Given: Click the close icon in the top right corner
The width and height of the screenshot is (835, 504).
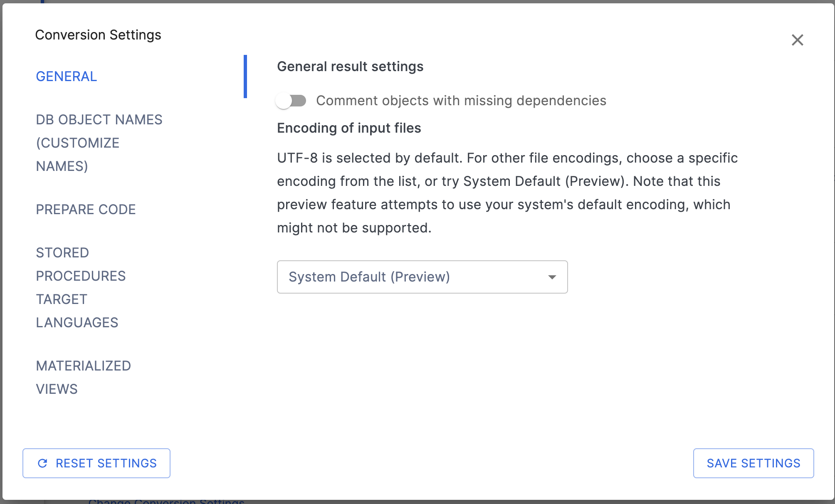Looking at the screenshot, I should (x=798, y=40).
